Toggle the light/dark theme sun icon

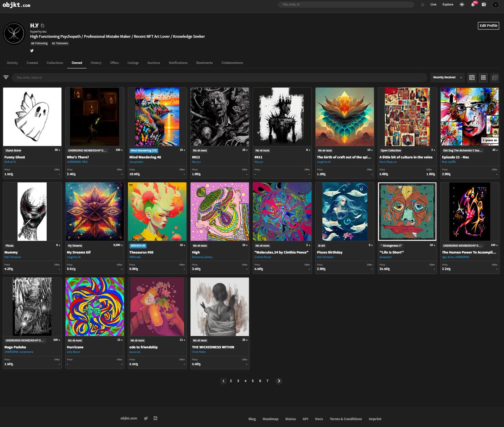pyautogui.click(x=462, y=4)
